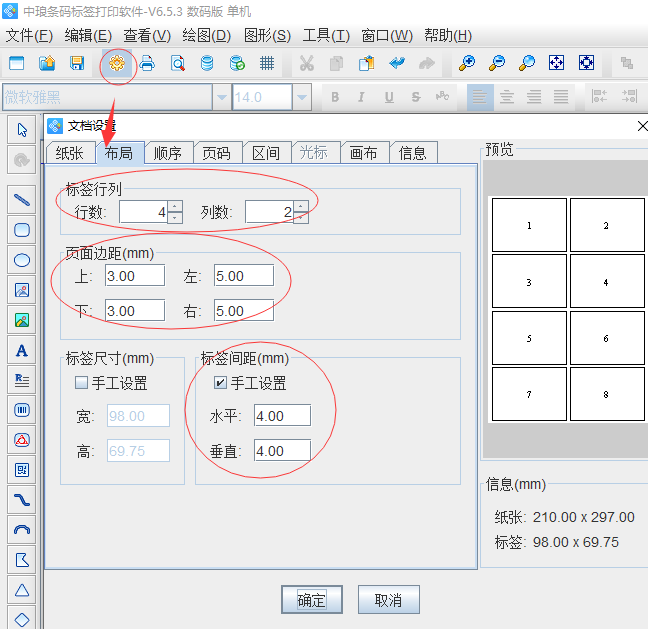Select the ellipse drawing tool
648x629 pixels.
[x=21, y=260]
